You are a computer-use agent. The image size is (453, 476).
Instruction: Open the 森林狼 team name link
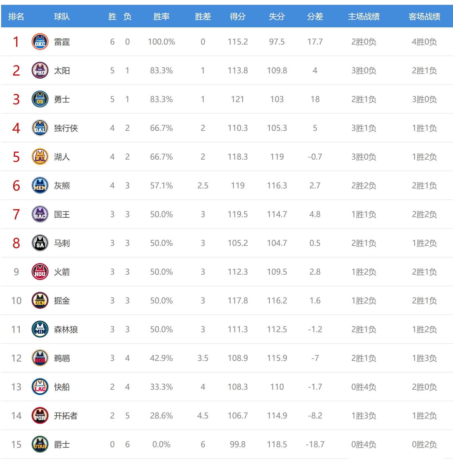click(66, 330)
